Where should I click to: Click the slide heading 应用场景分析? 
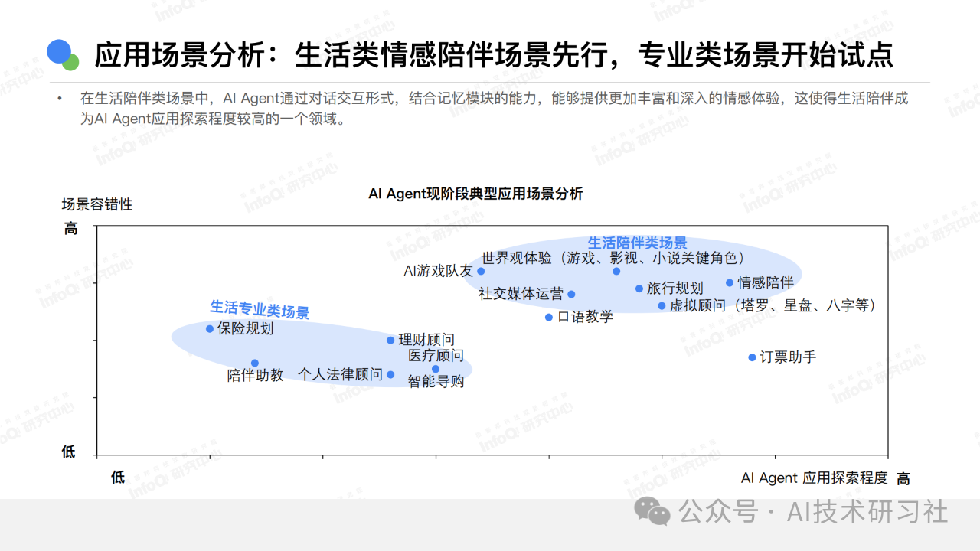click(179, 55)
